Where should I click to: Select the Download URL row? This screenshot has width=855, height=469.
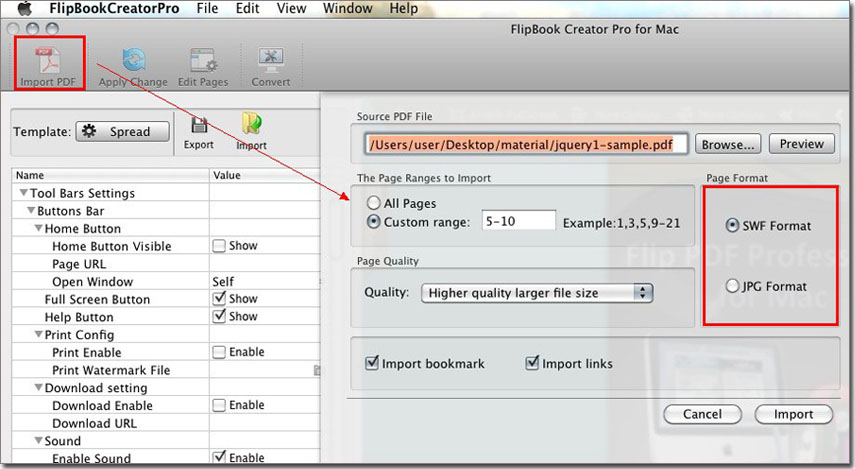click(166, 423)
